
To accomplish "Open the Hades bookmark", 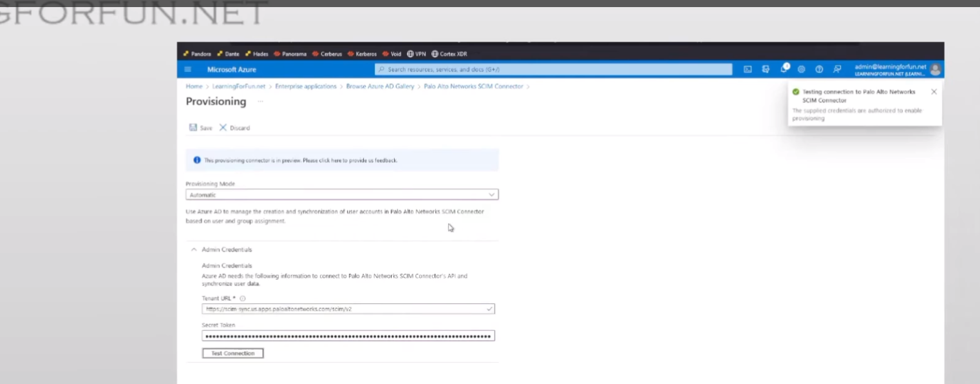I will click(256, 54).
